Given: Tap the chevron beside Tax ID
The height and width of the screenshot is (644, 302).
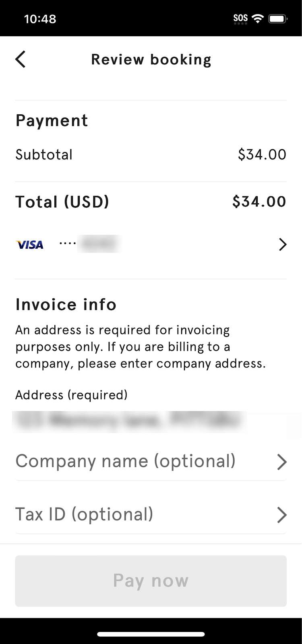Looking at the screenshot, I should point(282,515).
